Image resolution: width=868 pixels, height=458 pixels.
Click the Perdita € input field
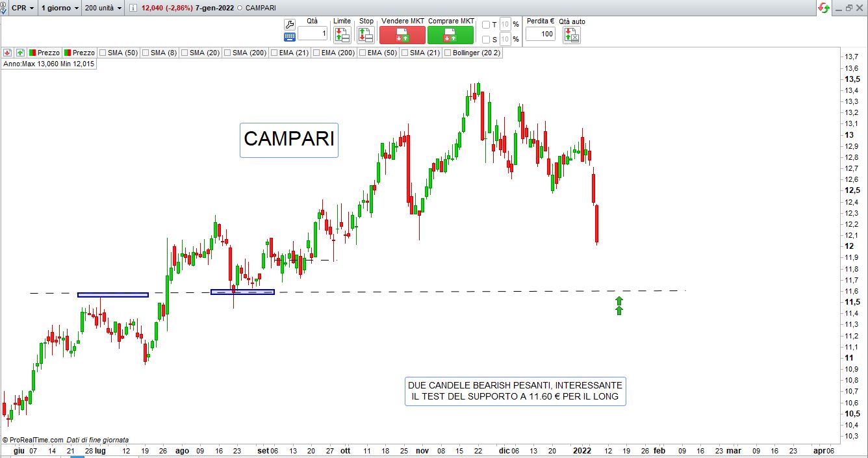click(540, 34)
